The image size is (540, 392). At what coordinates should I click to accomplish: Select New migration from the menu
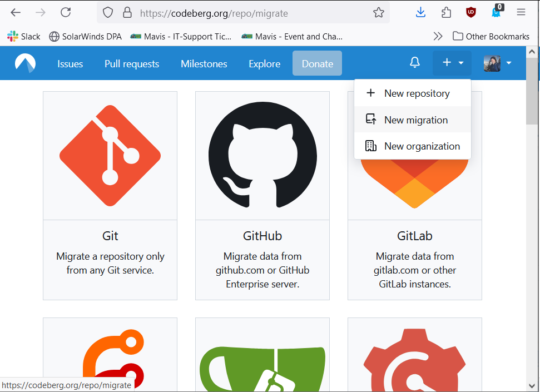click(x=413, y=120)
